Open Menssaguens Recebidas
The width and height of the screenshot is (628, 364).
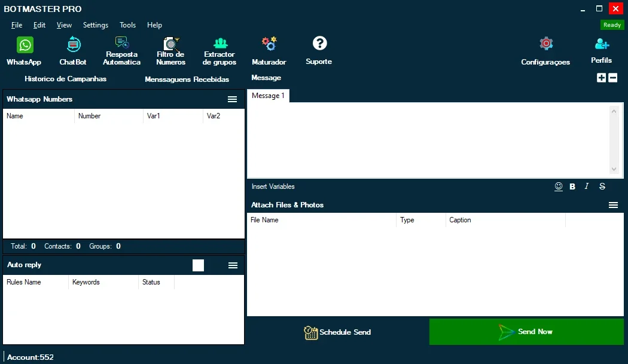click(x=187, y=79)
